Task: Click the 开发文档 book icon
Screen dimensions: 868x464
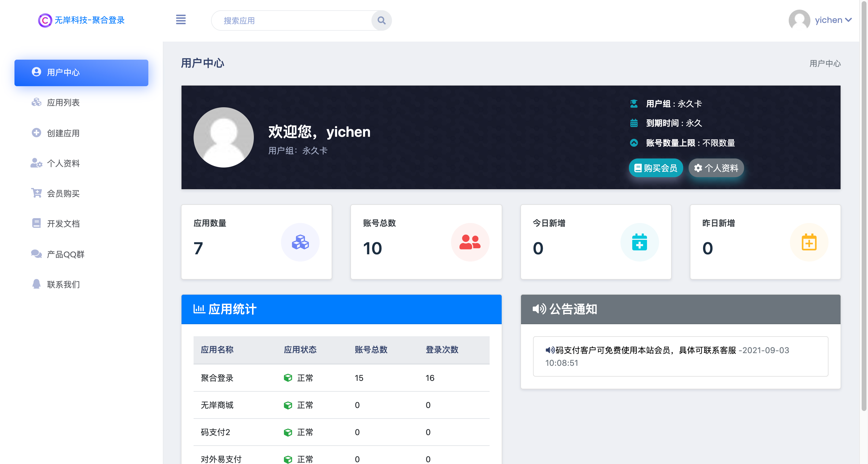Action: coord(36,223)
